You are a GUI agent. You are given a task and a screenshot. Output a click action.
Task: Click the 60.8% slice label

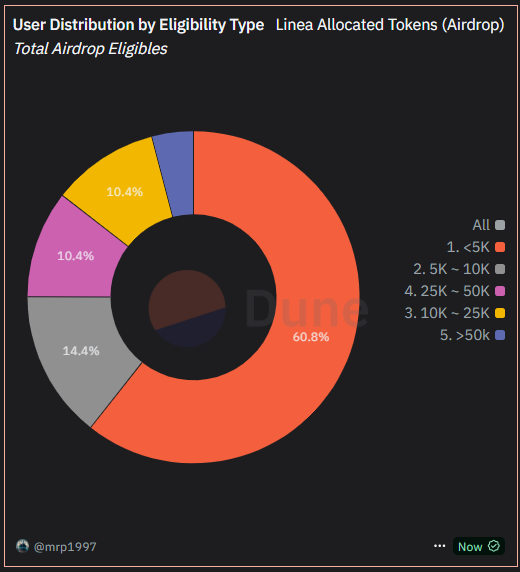coord(311,337)
